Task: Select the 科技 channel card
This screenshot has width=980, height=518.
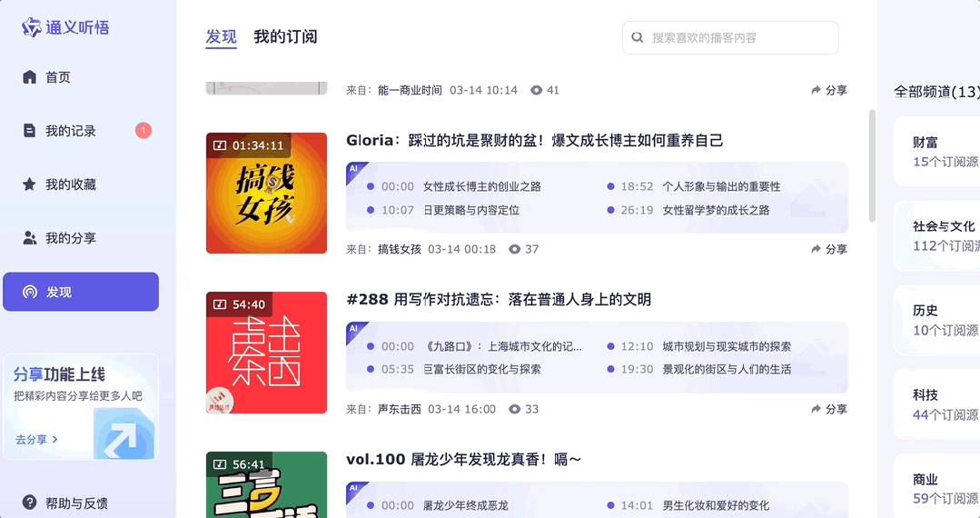Action: (x=937, y=404)
